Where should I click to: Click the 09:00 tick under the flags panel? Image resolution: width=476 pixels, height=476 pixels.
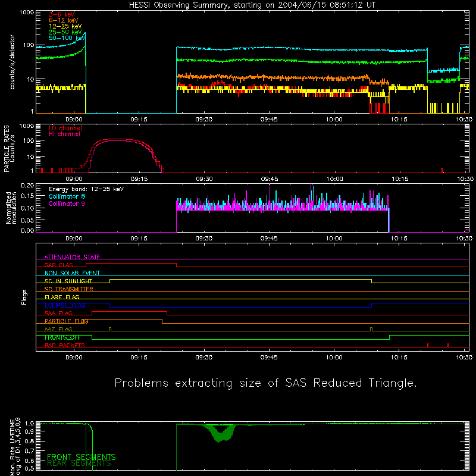pyautogui.click(x=74, y=358)
